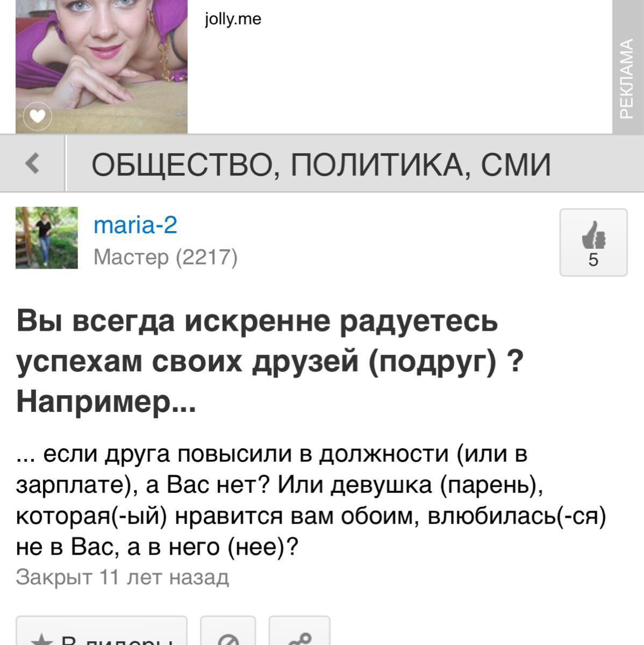Open the ОБЩЕСТВО, ПОЛИТИКА, СМИ category heading

[x=321, y=164]
